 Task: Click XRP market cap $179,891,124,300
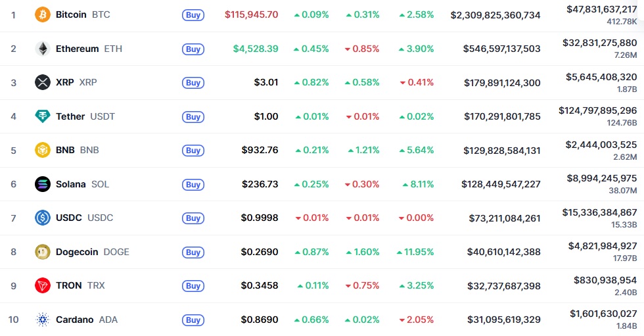pyautogui.click(x=502, y=83)
